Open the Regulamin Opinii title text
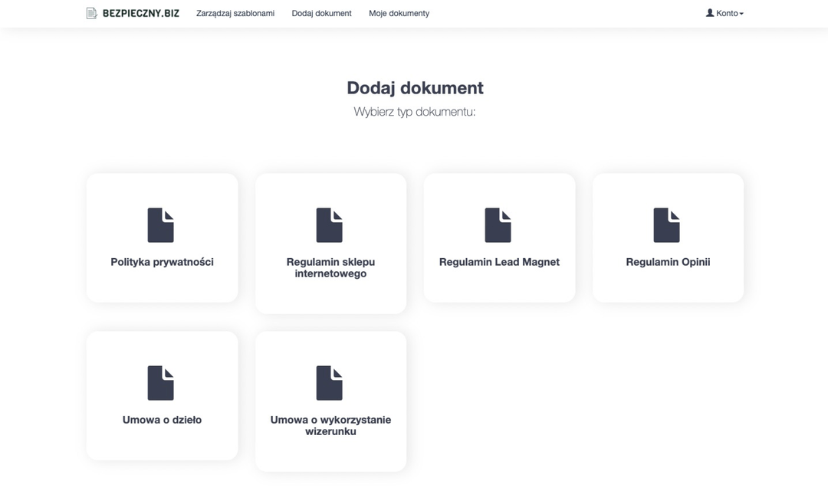 click(668, 262)
